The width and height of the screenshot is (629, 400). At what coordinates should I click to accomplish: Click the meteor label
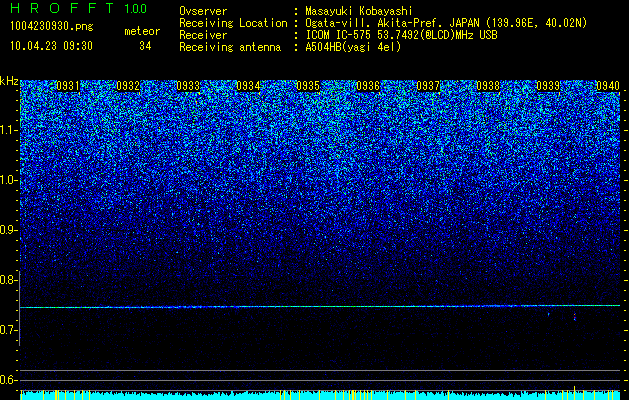click(142, 31)
